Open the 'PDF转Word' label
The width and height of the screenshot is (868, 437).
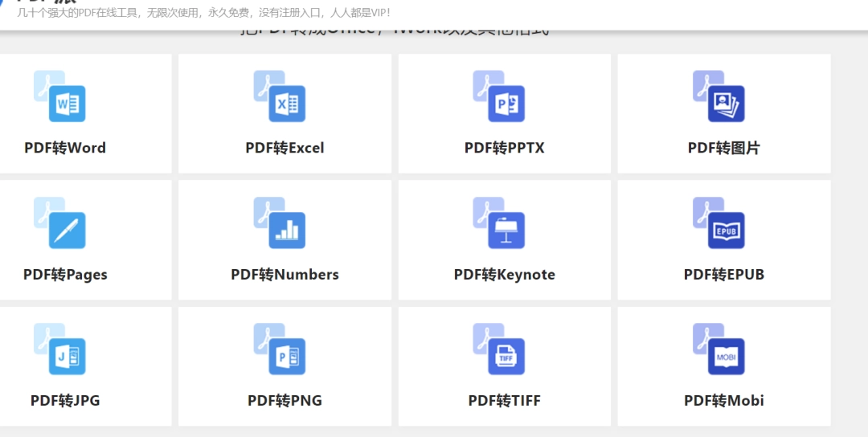coord(65,148)
